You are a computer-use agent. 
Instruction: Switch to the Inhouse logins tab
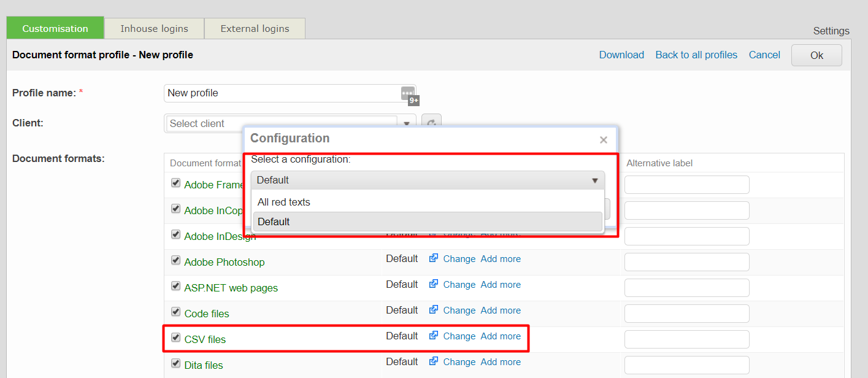point(154,29)
